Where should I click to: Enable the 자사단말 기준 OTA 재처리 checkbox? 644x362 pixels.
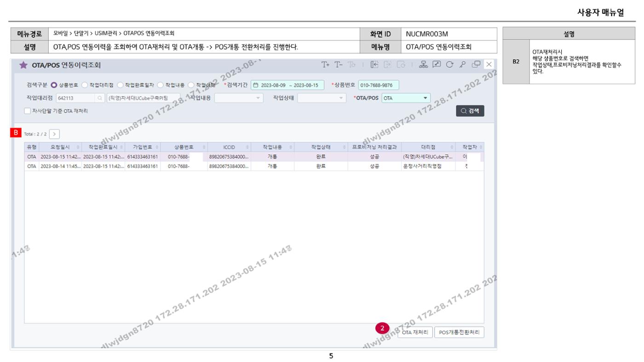28,111
